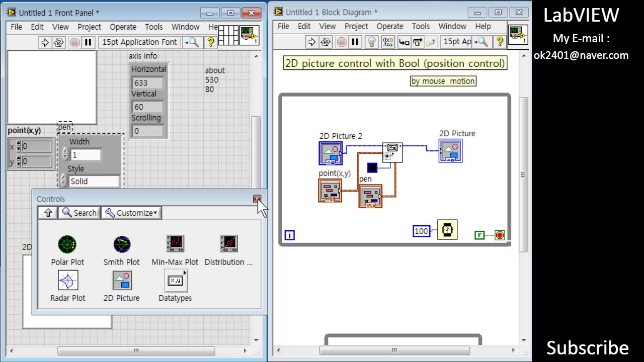Open Project menu in Front Panel
Image resolution: width=644 pixels, height=362 pixels.
click(89, 27)
